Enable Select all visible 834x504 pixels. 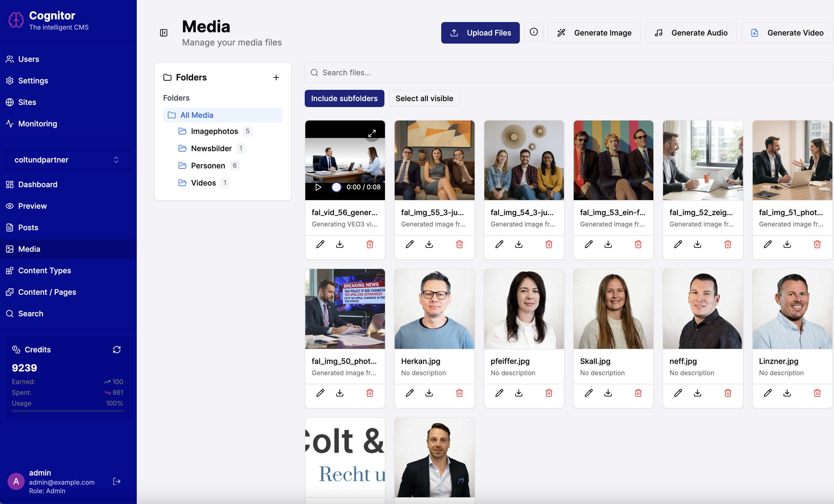[x=424, y=98]
